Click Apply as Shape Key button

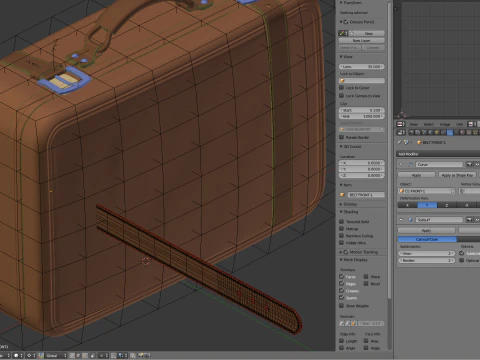pos(457,175)
